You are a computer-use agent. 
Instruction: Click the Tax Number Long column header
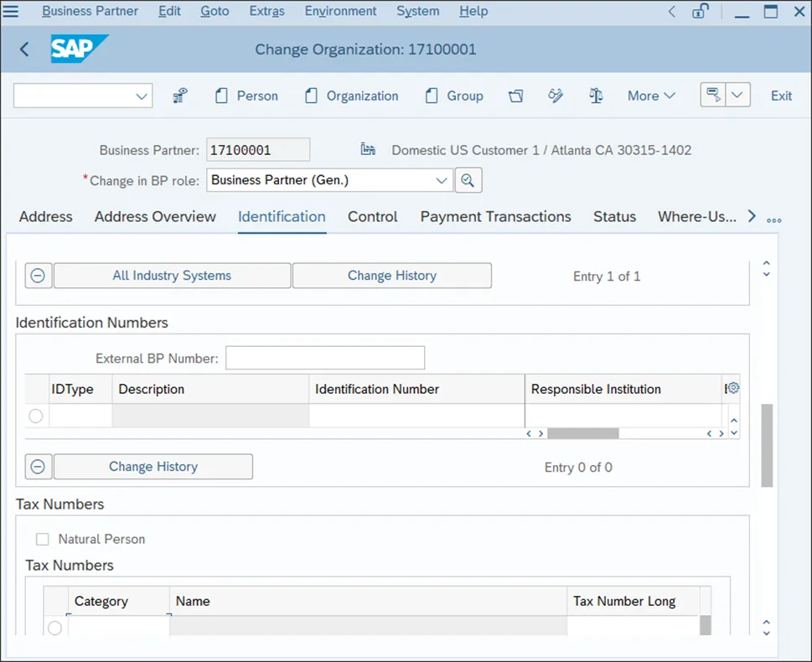(634, 601)
